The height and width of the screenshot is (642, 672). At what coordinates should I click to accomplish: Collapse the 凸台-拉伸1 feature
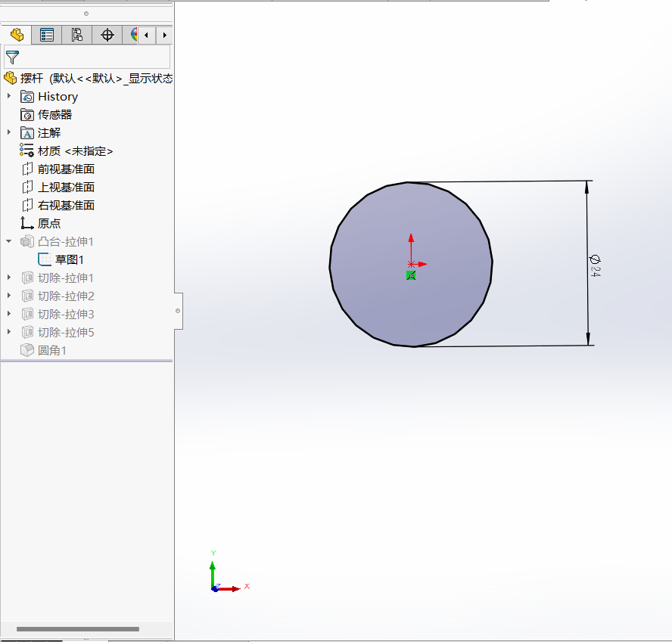pyautogui.click(x=9, y=241)
